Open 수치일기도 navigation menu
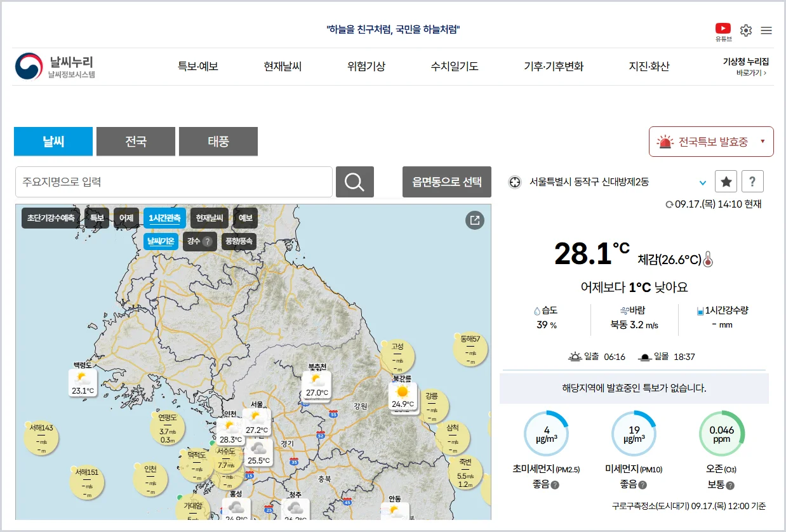The height and width of the screenshot is (532, 786). (x=455, y=67)
